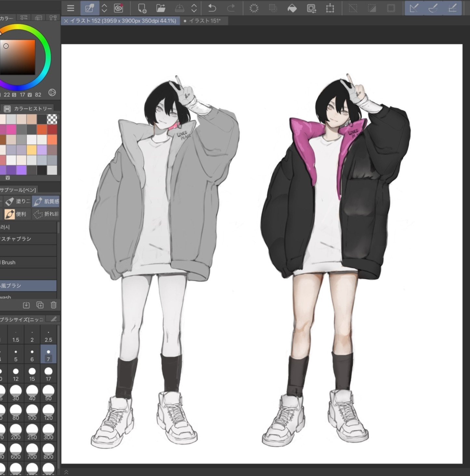
Task: Choose brush size 100
Action: (x=32, y=413)
